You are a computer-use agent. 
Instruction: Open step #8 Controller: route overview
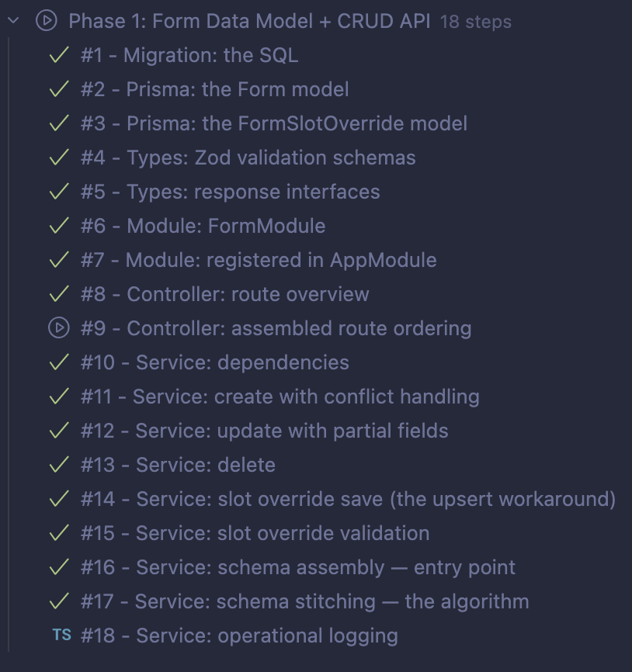[x=224, y=294]
